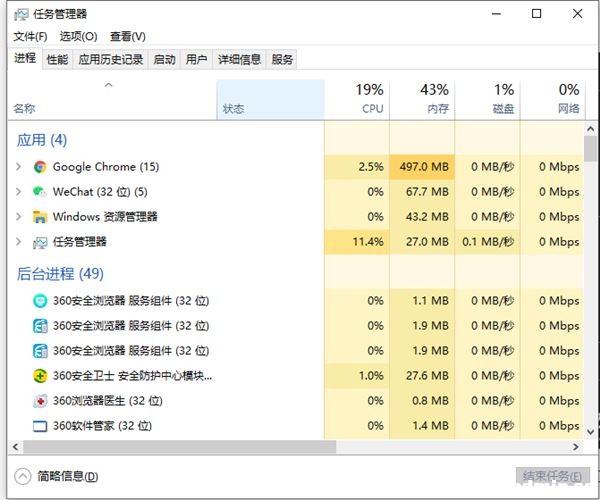The height and width of the screenshot is (500, 600).
Task: Minimize the Task Manager window
Action: point(496,14)
